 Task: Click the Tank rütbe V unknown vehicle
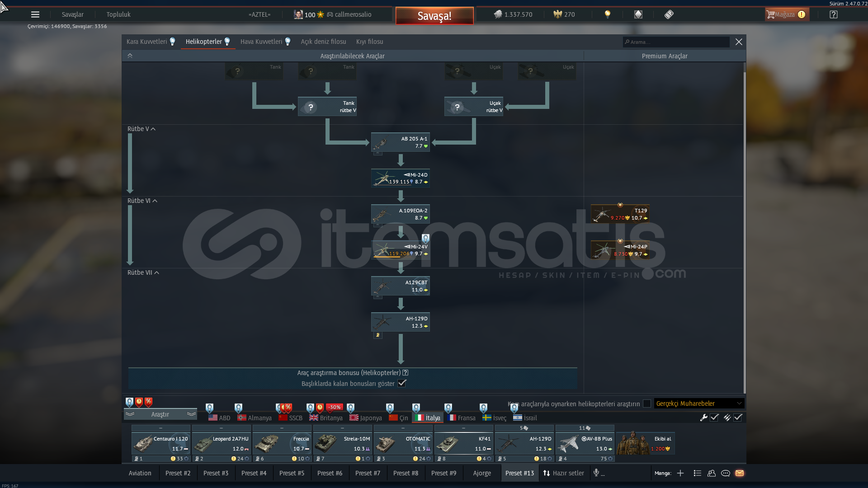[x=327, y=107]
